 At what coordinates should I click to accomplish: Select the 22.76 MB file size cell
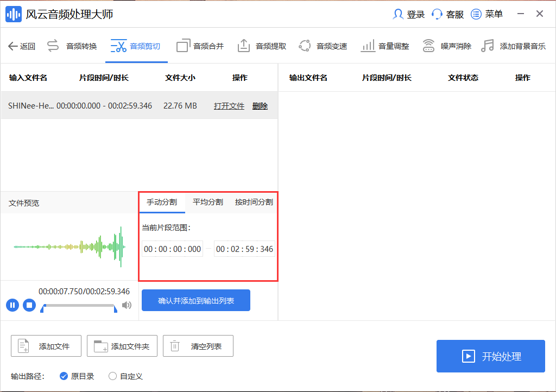click(x=180, y=106)
